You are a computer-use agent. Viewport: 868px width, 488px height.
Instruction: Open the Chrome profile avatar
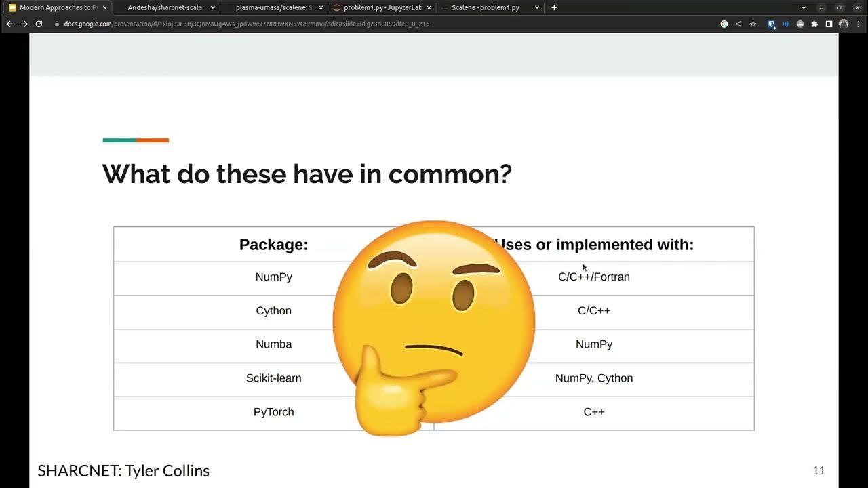click(844, 24)
